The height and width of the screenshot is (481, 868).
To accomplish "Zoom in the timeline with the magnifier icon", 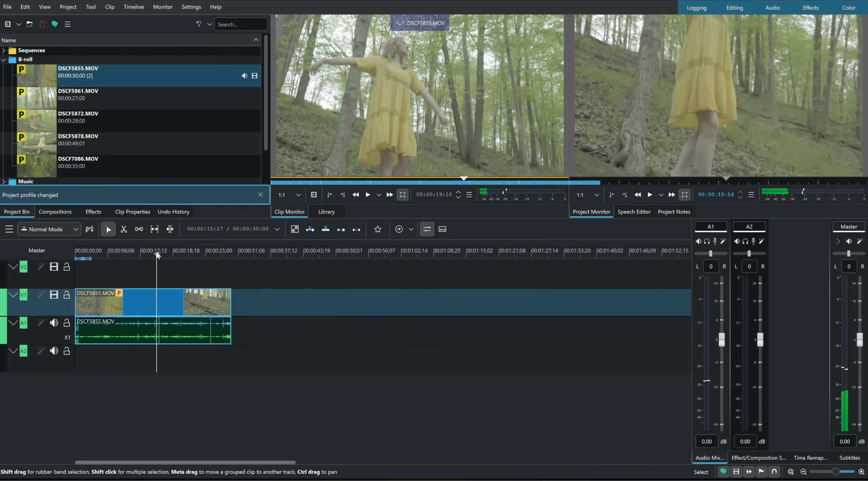I will pyautogui.click(x=861, y=471).
